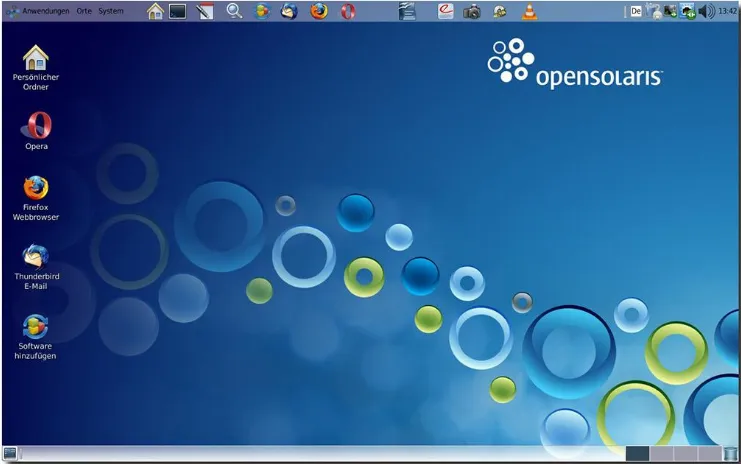Click the update notification tray icon
The width and height of the screenshot is (741, 464).
click(654, 11)
